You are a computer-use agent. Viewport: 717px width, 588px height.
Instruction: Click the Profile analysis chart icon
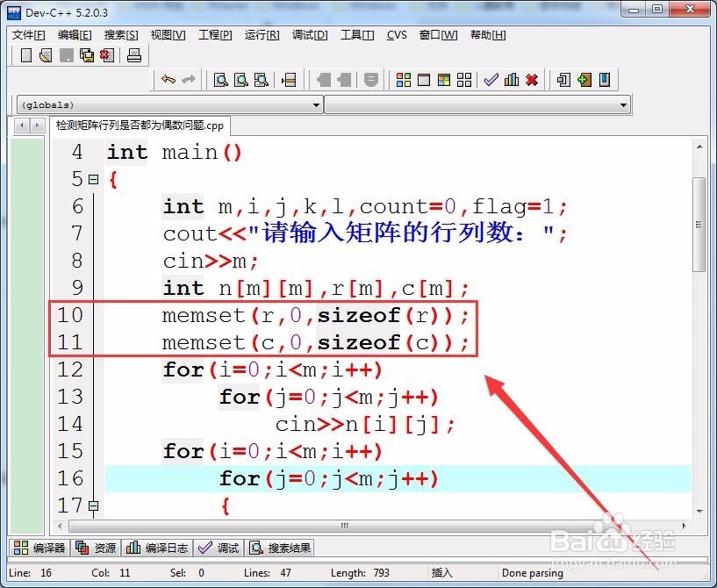pyautogui.click(x=512, y=80)
